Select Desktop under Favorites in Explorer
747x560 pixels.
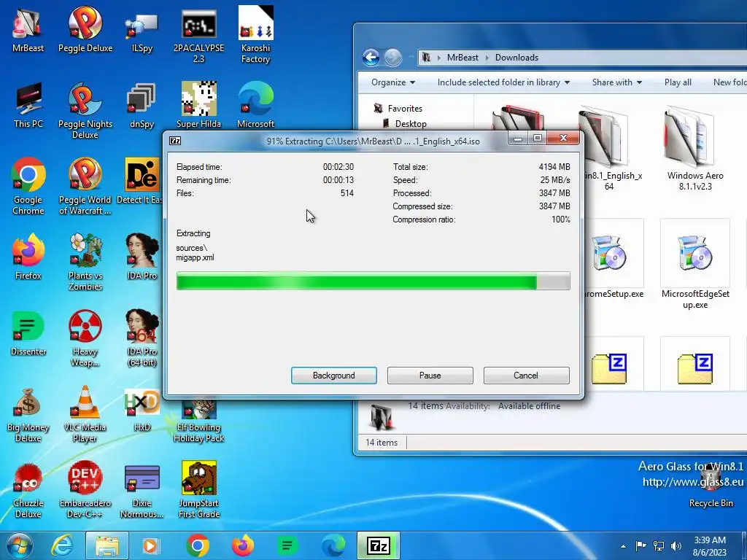(410, 124)
